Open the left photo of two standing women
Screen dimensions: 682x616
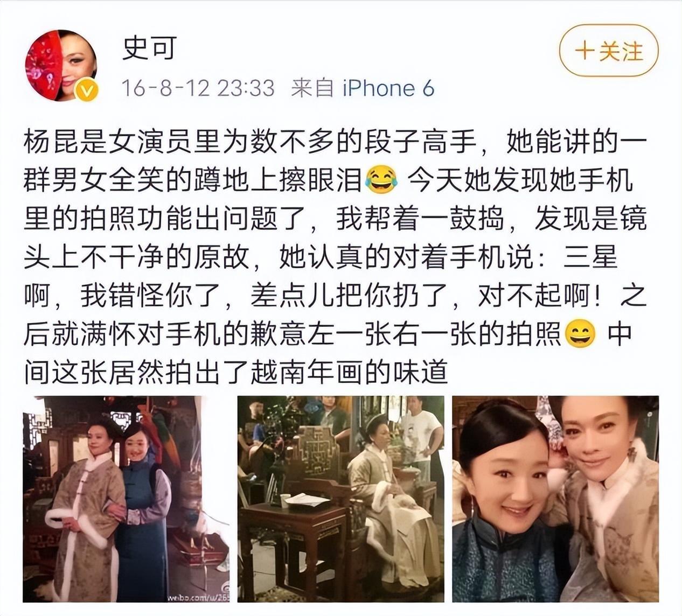pyautogui.click(x=126, y=499)
